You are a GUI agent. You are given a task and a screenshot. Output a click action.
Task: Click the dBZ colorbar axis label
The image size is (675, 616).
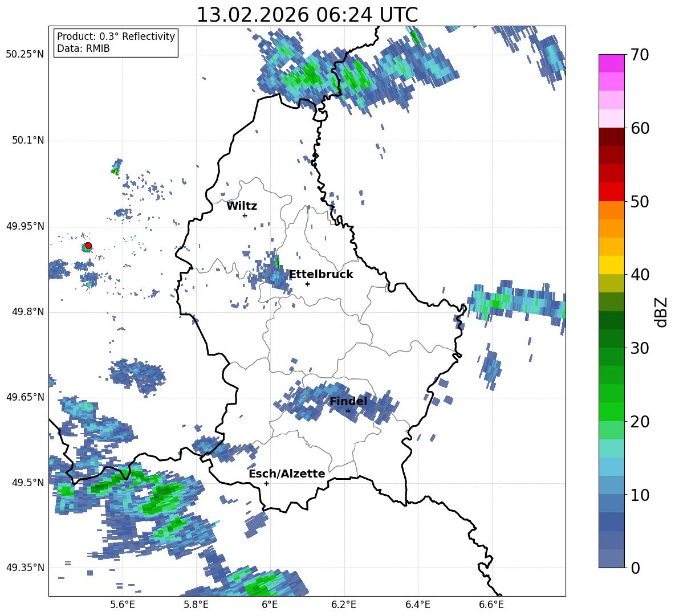(x=662, y=312)
